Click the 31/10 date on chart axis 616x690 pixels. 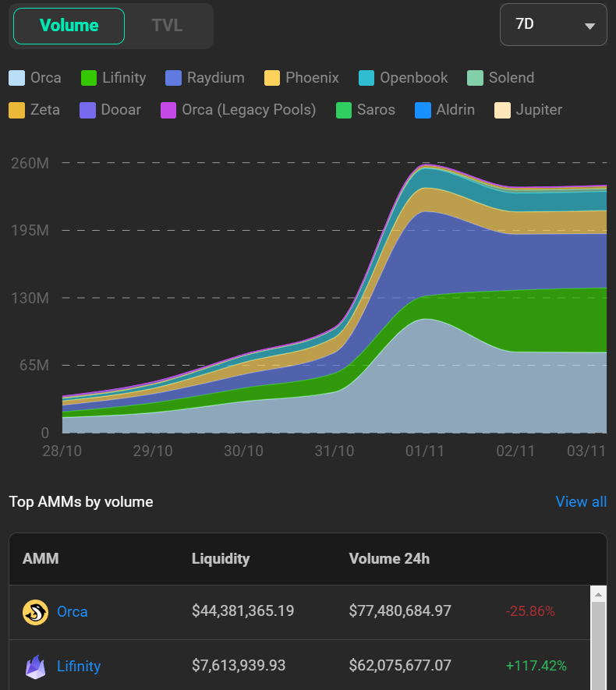click(334, 451)
